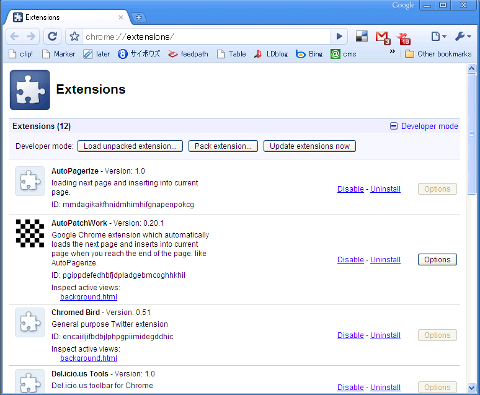Click the Del.icio.us Tools puzzle icon
The width and height of the screenshot is (480, 395).
[30, 382]
